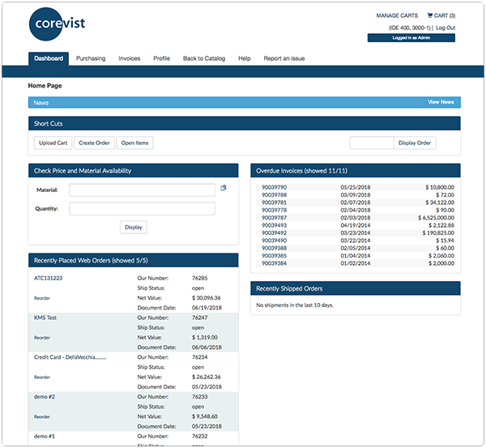Click the Recently Shipped Orders header
This screenshot has height=448, width=486.
356,288
